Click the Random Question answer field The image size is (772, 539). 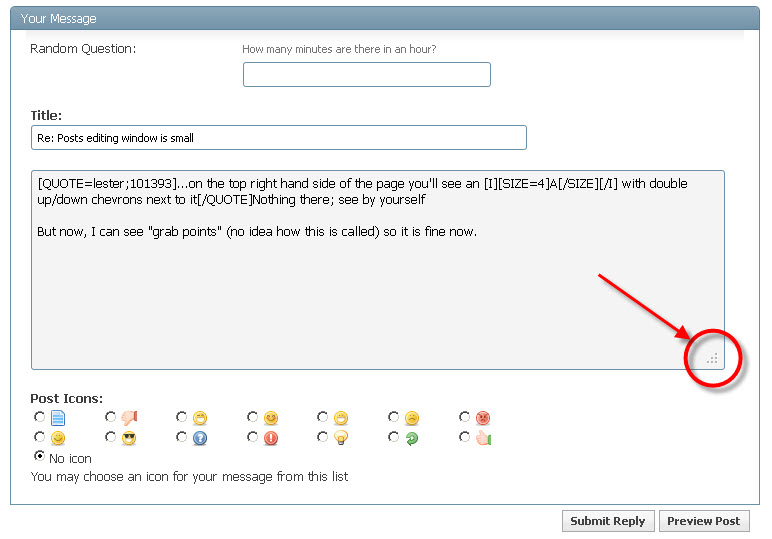(366, 75)
